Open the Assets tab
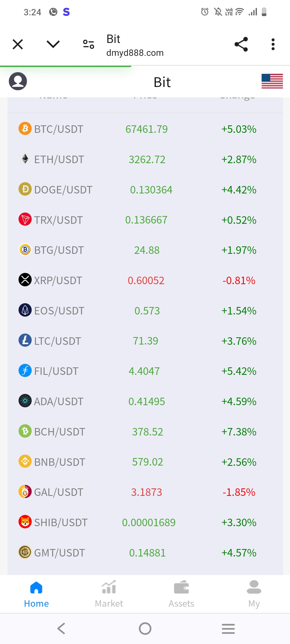This screenshot has height=644, width=290. click(x=181, y=594)
